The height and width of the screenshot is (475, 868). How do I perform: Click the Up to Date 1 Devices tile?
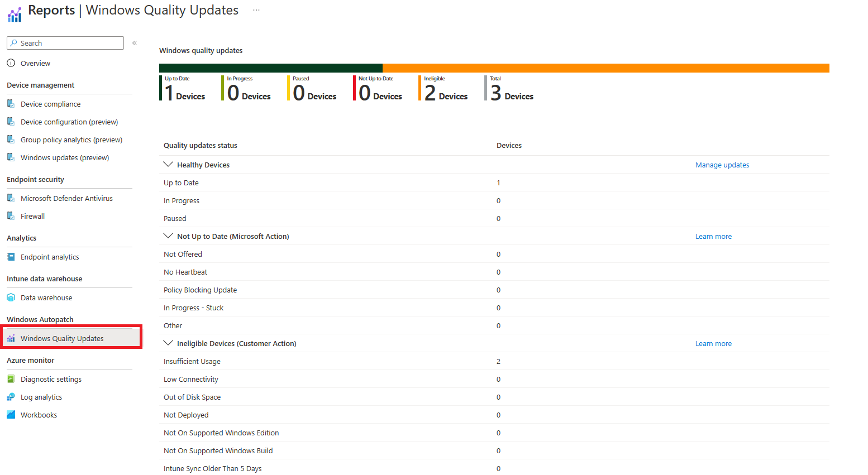coord(183,88)
